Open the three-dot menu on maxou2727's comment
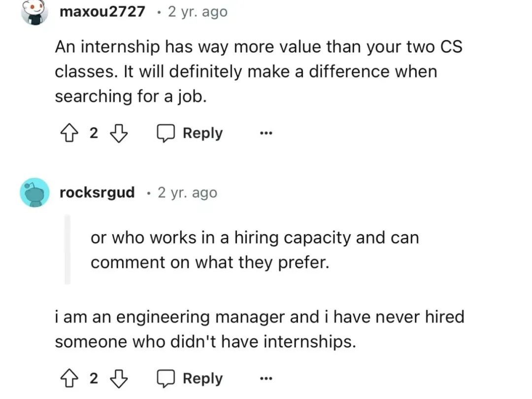The image size is (532, 399). (x=266, y=133)
